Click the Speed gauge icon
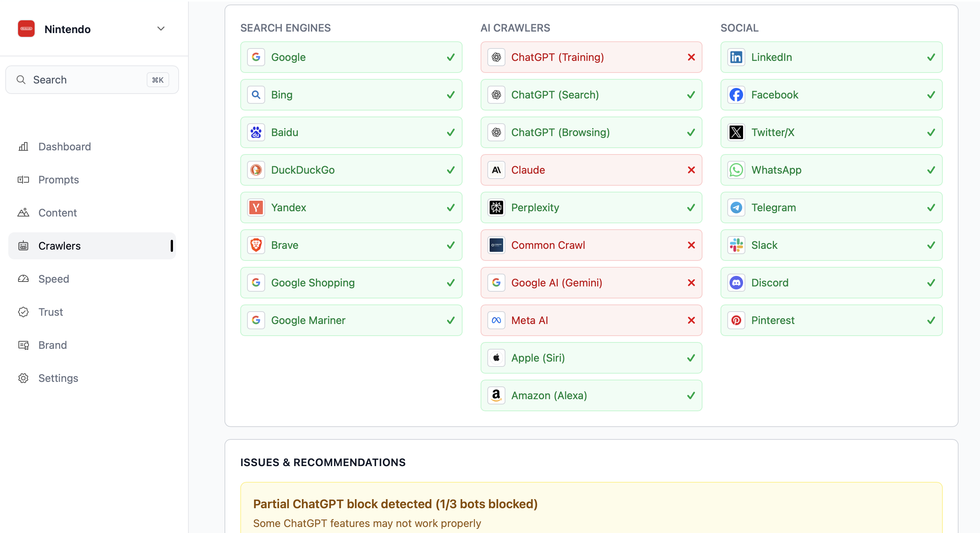The image size is (980, 533). tap(23, 279)
